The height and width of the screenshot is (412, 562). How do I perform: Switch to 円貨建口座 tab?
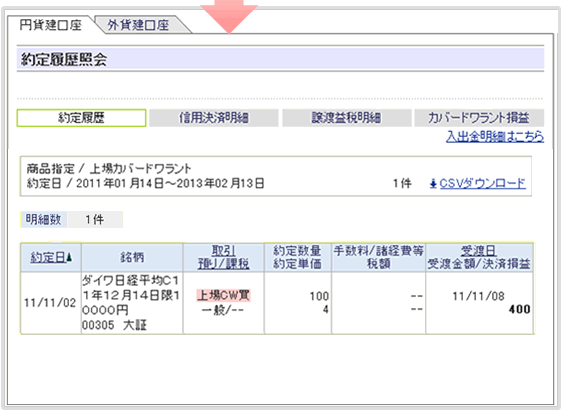[51, 25]
